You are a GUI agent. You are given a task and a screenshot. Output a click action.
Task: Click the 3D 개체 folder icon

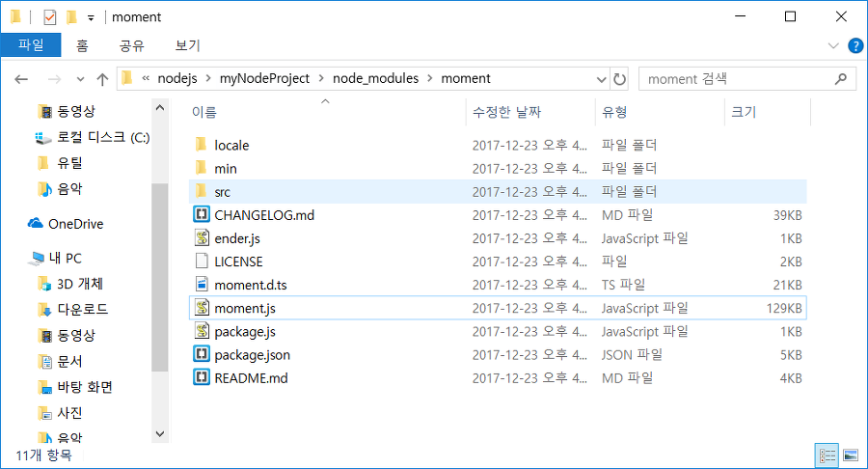44,284
